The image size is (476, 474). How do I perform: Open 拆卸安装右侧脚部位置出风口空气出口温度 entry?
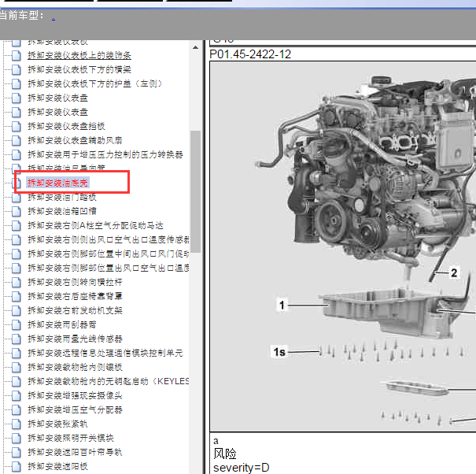tap(109, 268)
